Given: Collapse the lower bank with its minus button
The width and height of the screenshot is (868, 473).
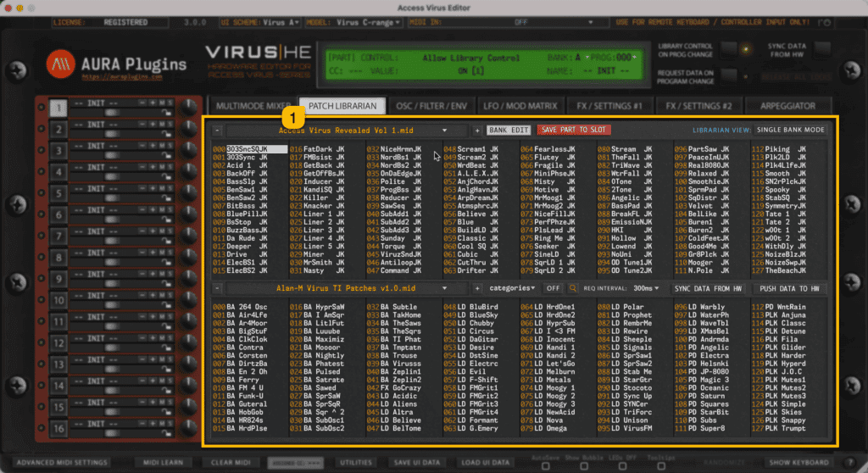Looking at the screenshot, I should pyautogui.click(x=217, y=288).
